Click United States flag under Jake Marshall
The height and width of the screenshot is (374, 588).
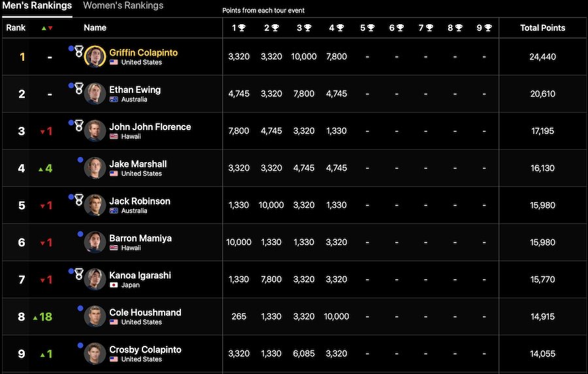[x=114, y=174]
